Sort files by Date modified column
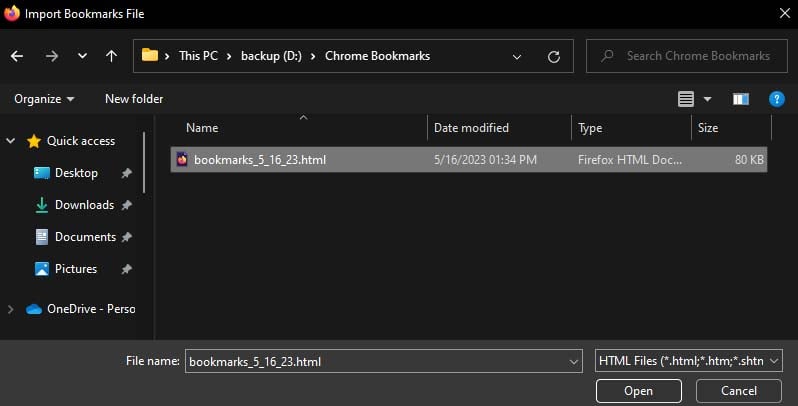 tap(471, 128)
